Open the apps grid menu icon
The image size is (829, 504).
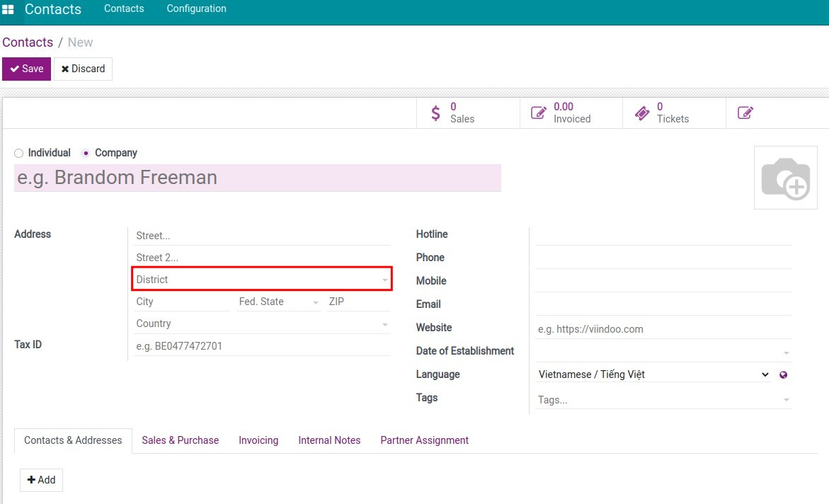tap(8, 10)
